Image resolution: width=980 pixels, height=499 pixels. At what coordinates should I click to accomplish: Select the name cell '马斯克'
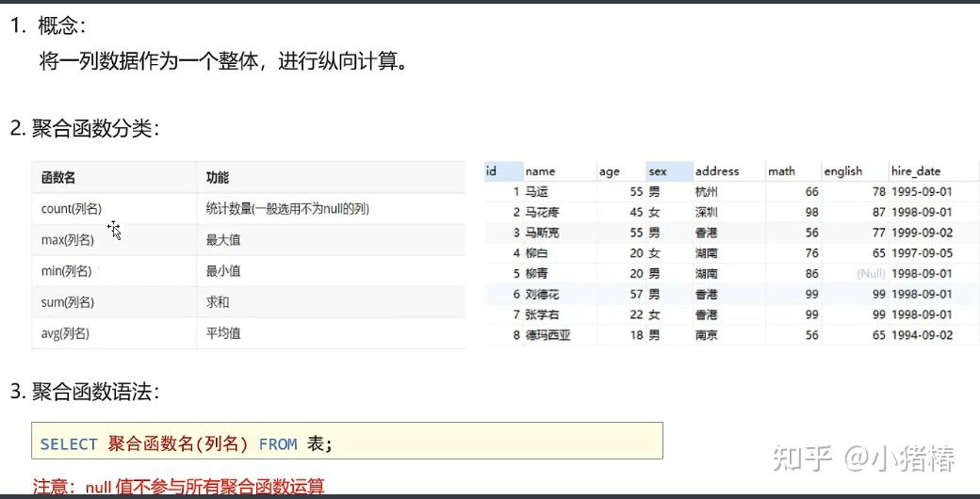542,233
